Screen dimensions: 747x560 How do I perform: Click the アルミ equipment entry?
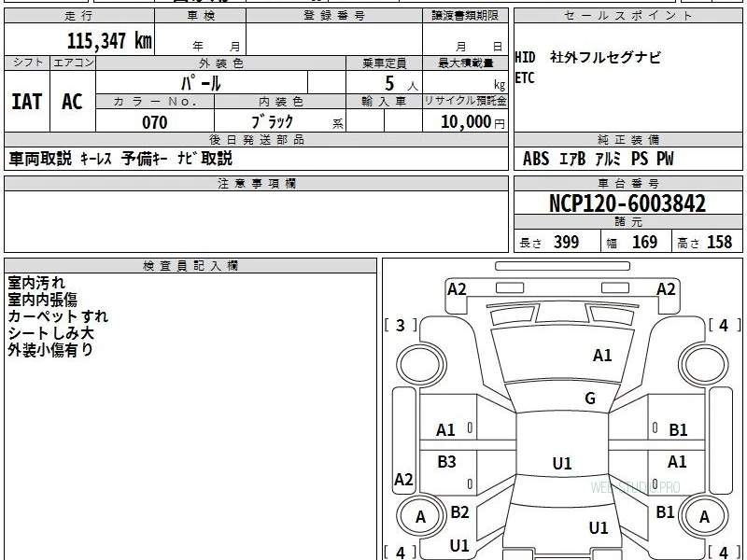click(608, 159)
